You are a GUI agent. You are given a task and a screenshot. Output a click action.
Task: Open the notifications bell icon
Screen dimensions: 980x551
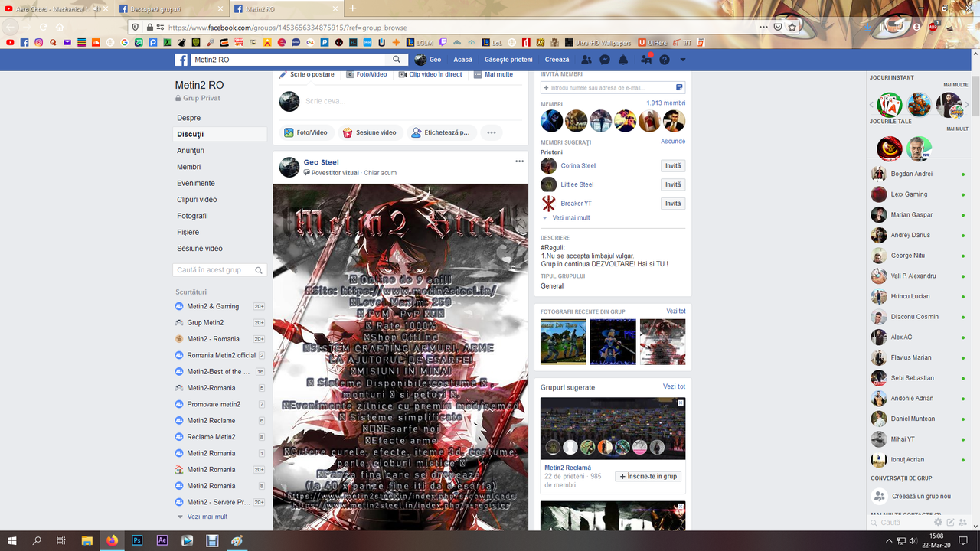pos(623,60)
